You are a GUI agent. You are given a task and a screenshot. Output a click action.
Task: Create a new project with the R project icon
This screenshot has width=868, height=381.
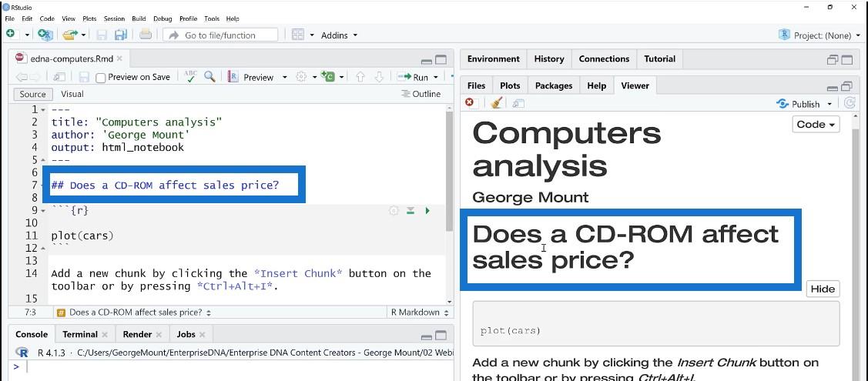(45, 35)
